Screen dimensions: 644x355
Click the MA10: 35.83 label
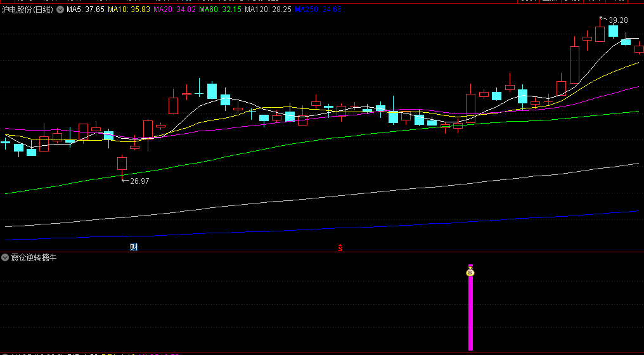pyautogui.click(x=129, y=10)
